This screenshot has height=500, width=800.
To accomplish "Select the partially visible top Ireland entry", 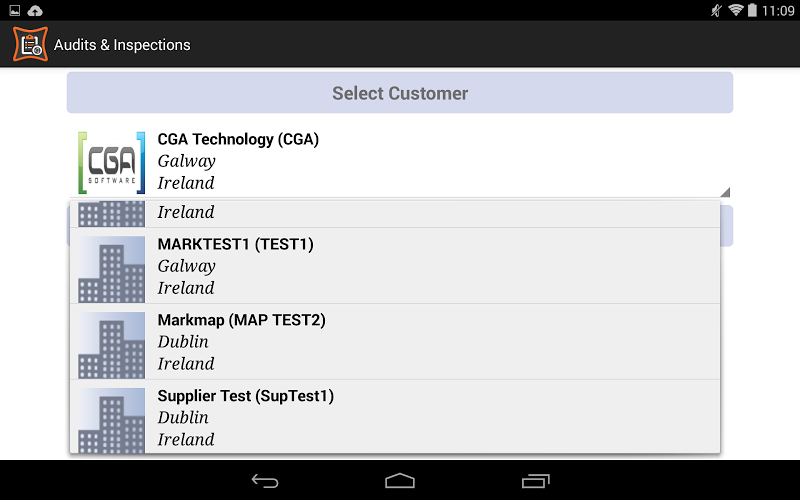I will [395, 214].
